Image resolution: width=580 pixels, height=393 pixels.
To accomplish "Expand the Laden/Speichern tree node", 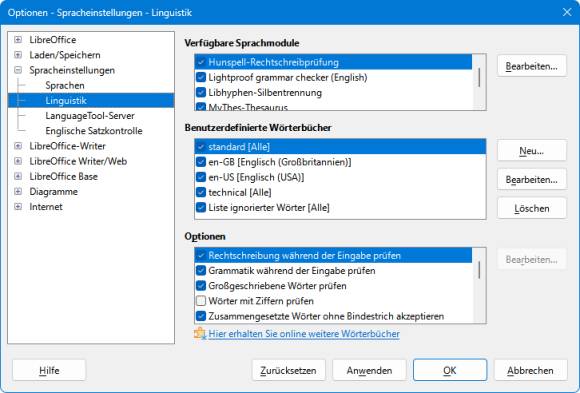I will [x=18, y=55].
